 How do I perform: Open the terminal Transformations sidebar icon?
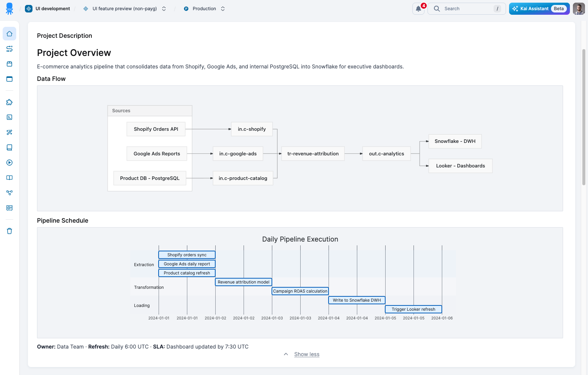(9, 117)
